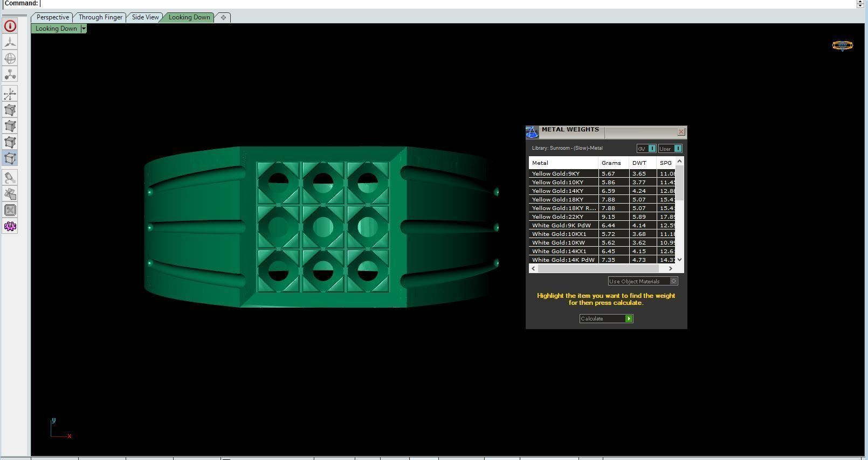This screenshot has height=460, width=868.
Task: Switch to the Perspective tab
Action: point(53,17)
